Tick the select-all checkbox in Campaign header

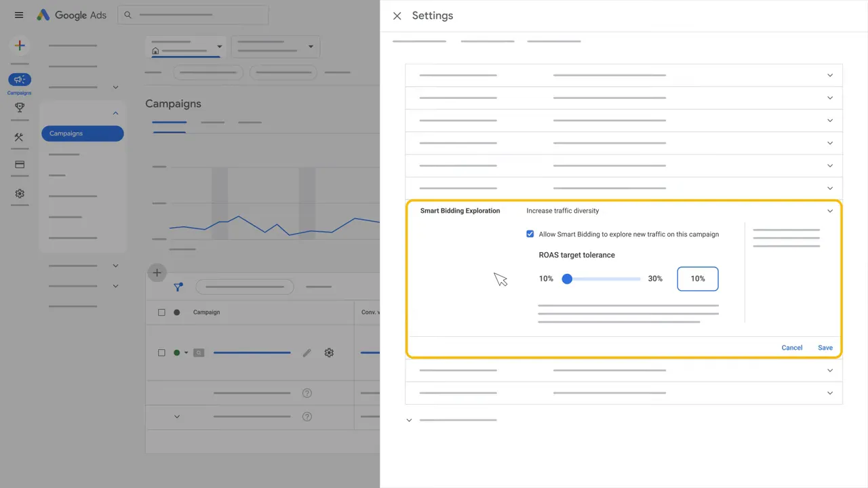click(x=161, y=312)
